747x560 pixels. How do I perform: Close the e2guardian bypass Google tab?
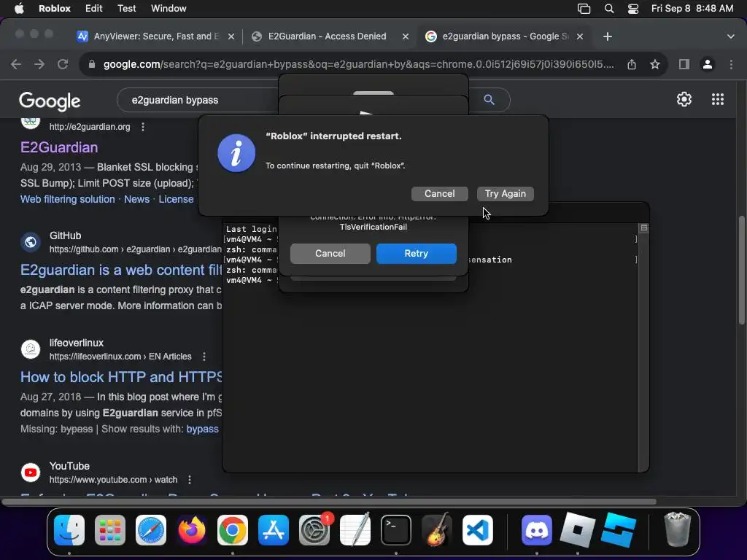[580, 36]
